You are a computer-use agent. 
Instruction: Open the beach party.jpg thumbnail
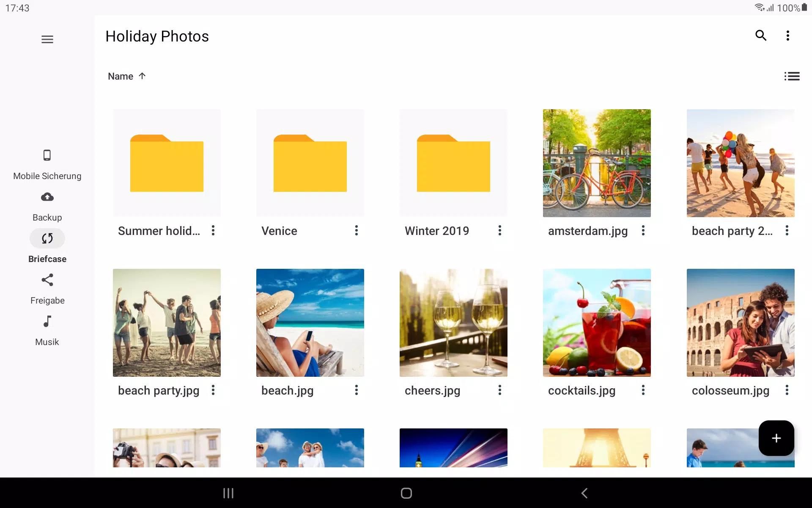click(167, 323)
